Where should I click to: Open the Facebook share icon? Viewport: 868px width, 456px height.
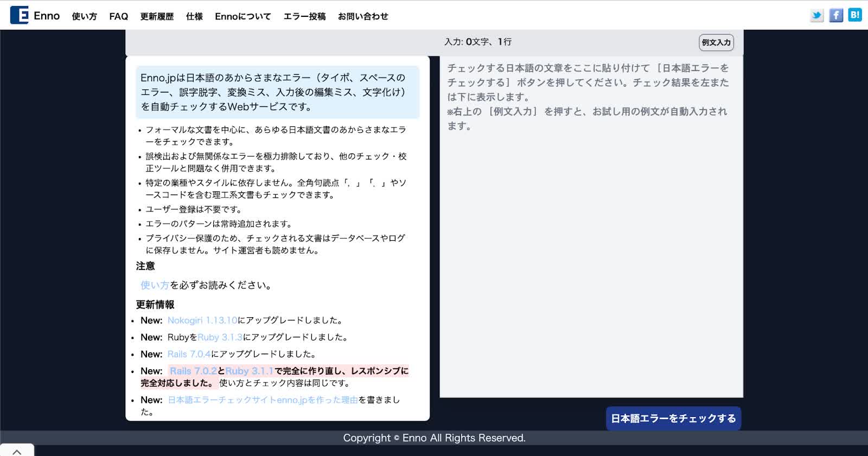(x=837, y=15)
